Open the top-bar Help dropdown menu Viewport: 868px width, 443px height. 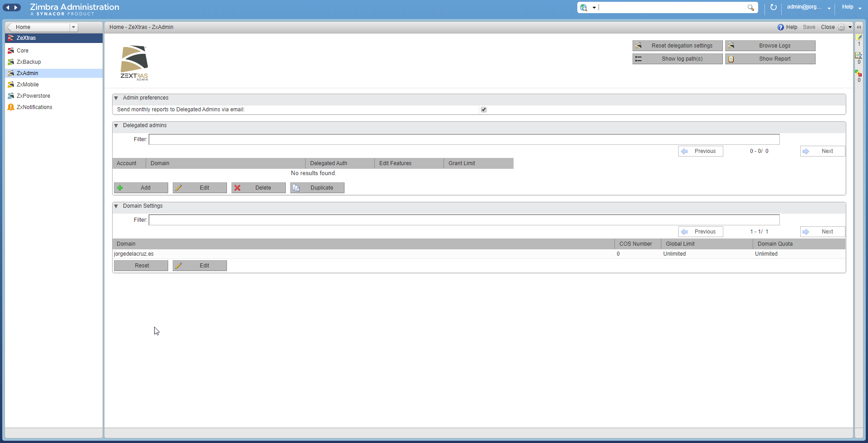pyautogui.click(x=860, y=8)
